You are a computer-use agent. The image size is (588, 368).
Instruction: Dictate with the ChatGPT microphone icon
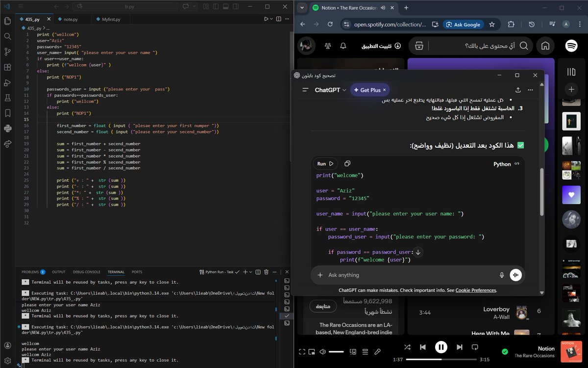[x=502, y=275]
